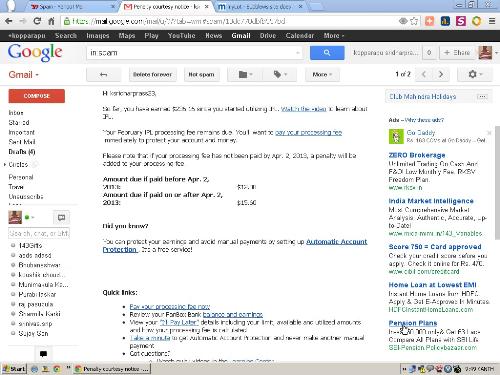Click the Share button
500x375 pixels.
point(457,53)
